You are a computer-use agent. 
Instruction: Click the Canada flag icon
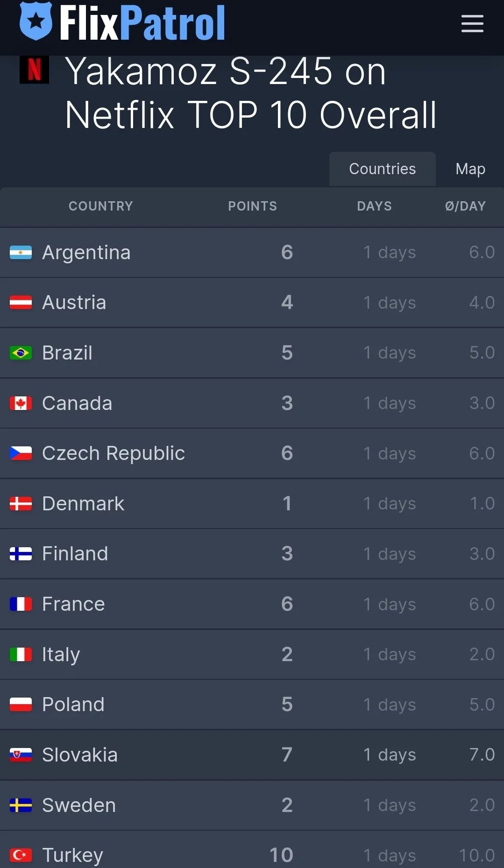(21, 403)
